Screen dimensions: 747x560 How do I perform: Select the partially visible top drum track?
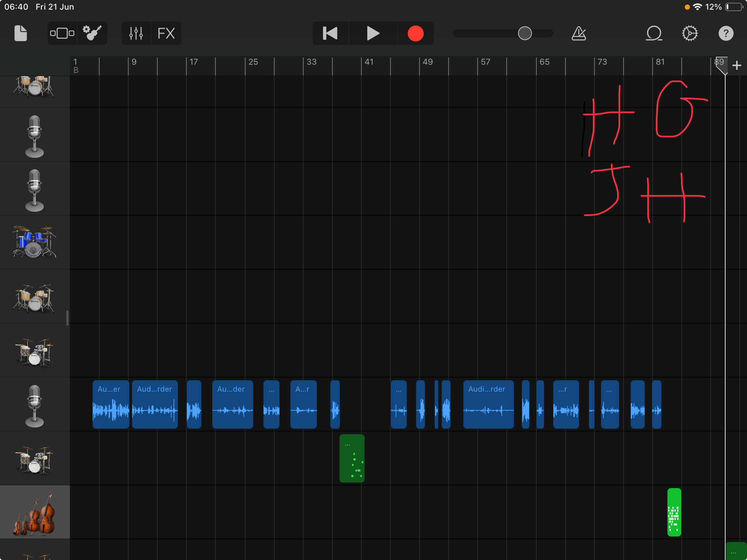[35, 91]
